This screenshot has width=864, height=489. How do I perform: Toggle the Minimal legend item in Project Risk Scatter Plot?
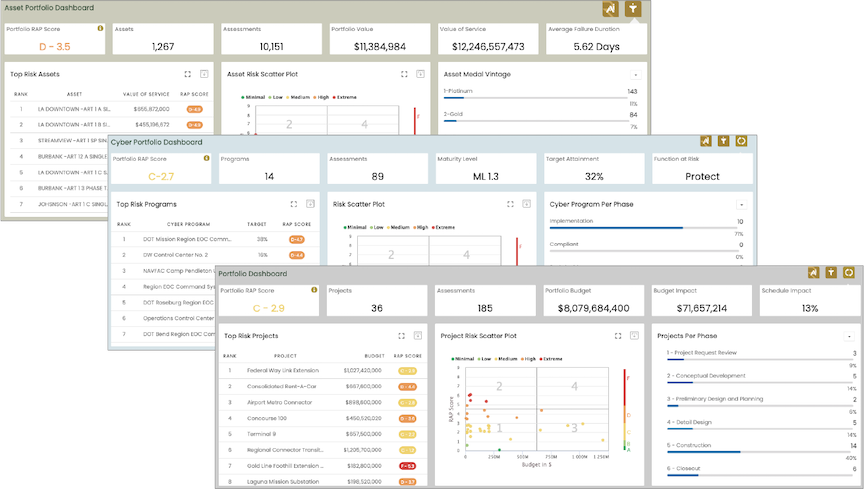click(463, 357)
